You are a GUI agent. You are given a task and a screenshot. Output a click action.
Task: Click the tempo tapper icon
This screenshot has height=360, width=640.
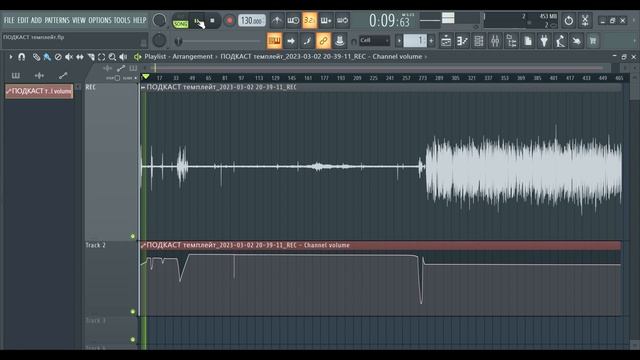click(560, 41)
